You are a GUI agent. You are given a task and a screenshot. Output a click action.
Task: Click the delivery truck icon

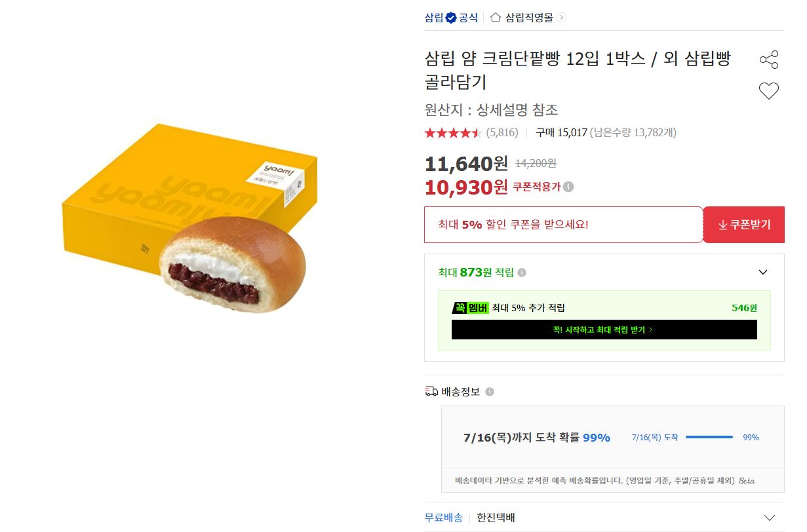tap(431, 392)
